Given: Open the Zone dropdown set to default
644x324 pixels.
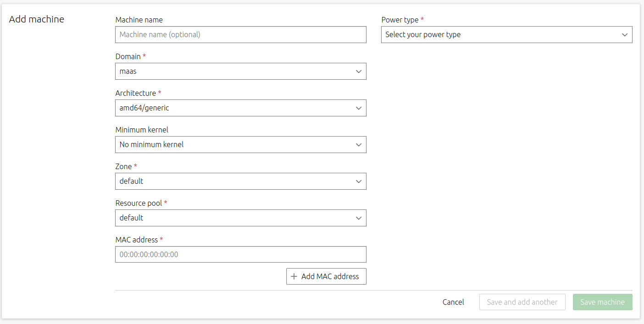Looking at the screenshot, I should (241, 181).
